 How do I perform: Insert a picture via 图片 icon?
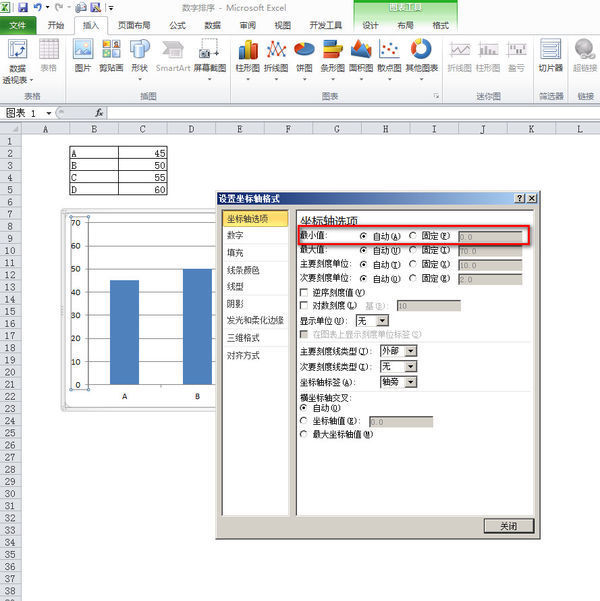83,54
